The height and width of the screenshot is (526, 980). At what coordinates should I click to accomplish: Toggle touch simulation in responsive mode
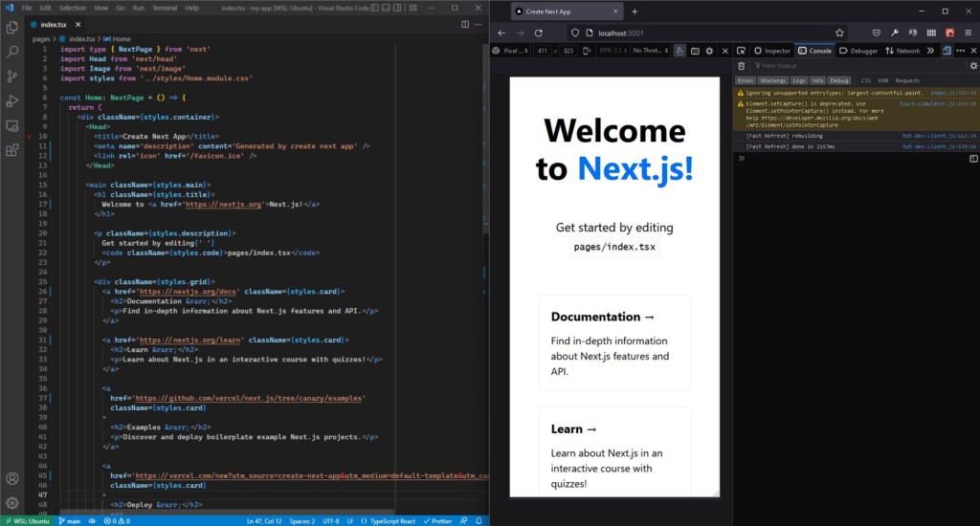click(679, 51)
